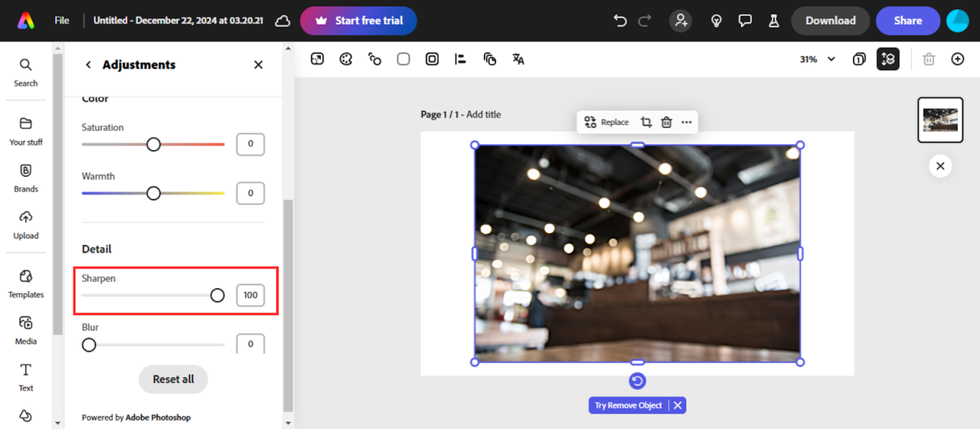The image size is (980, 429).
Task: Click the Sharpen value field showing 100
Action: coord(250,295)
